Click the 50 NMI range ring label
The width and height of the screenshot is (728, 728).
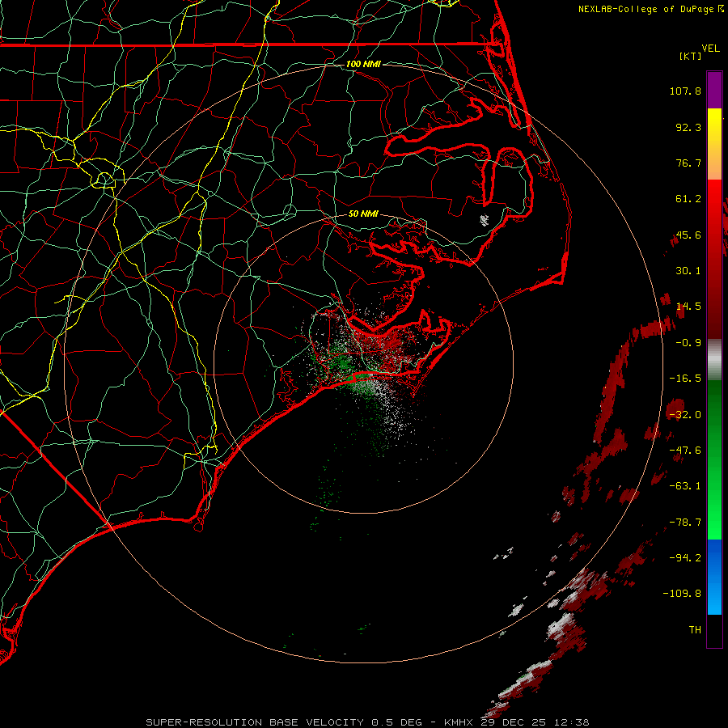click(363, 214)
